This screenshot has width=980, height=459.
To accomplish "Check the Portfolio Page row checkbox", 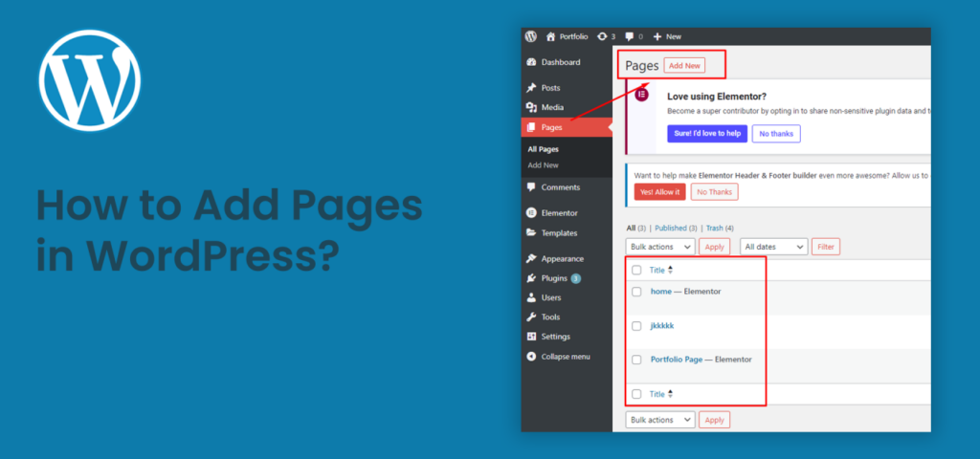I will pyautogui.click(x=636, y=360).
